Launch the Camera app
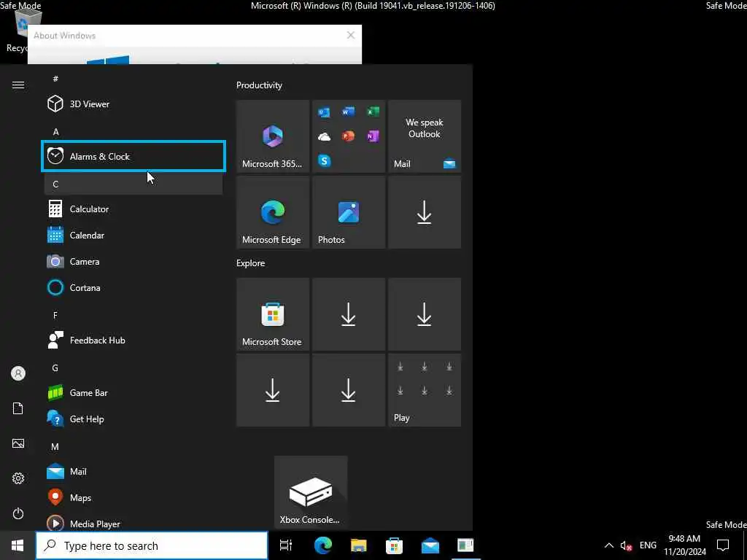Image resolution: width=747 pixels, height=560 pixels. [x=133, y=262]
